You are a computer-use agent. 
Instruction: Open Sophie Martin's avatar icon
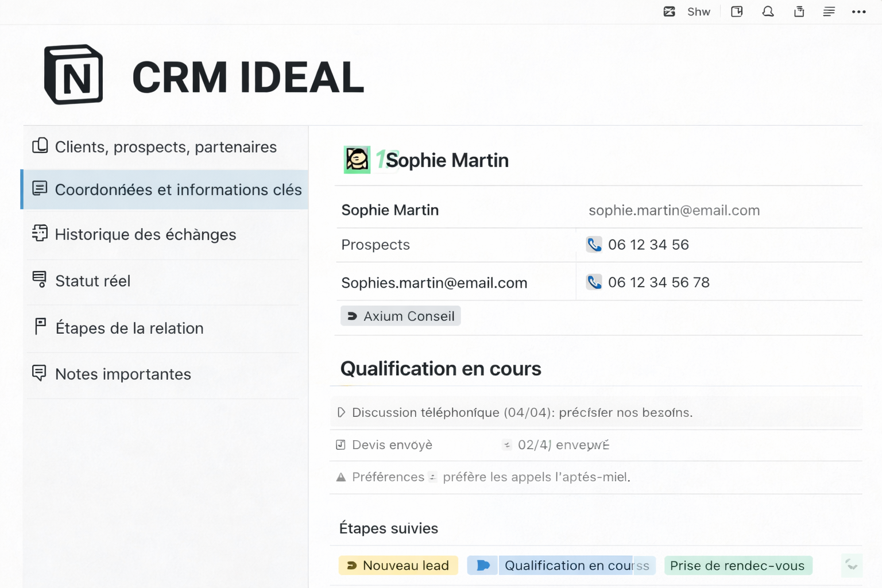(x=357, y=160)
